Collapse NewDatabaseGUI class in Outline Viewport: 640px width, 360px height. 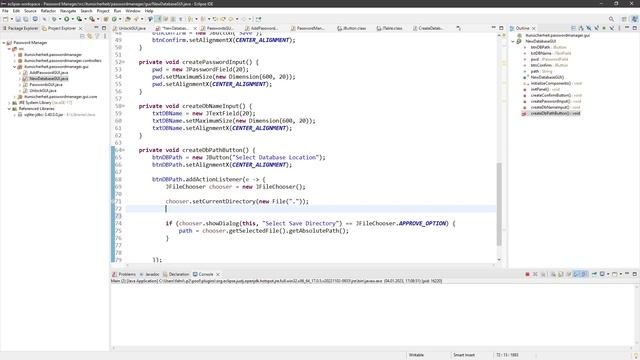pyautogui.click(x=513, y=41)
